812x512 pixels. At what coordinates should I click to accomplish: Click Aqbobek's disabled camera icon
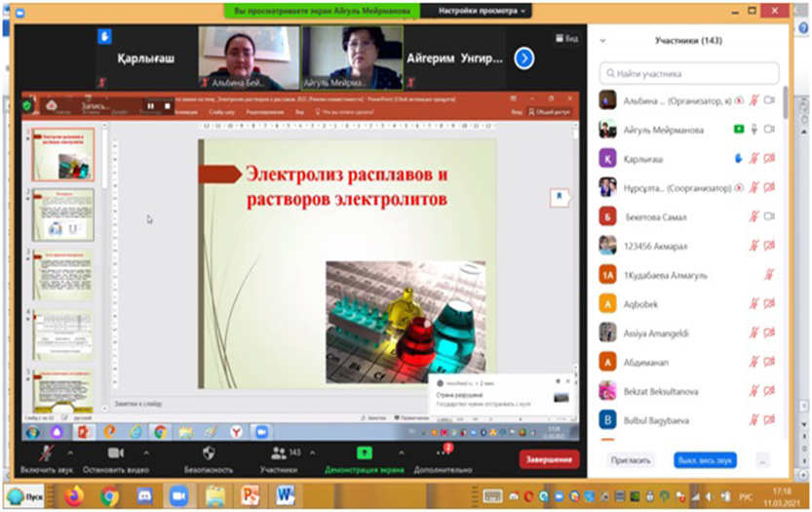pos(769,303)
